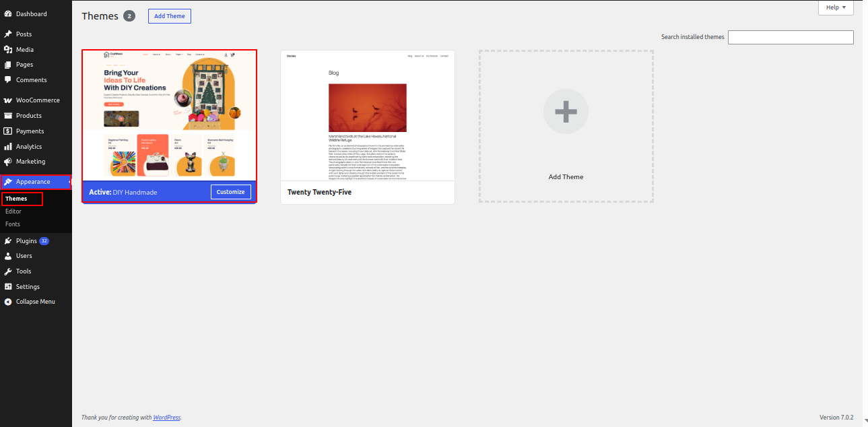Open the Dashboard menu label

coord(32,13)
